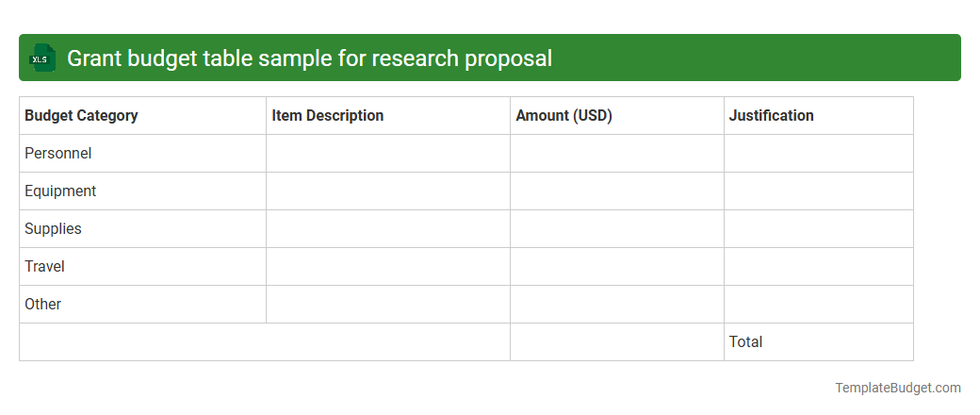This screenshot has height=415, width=980.
Task: Select the Personnel row label
Action: (x=58, y=154)
